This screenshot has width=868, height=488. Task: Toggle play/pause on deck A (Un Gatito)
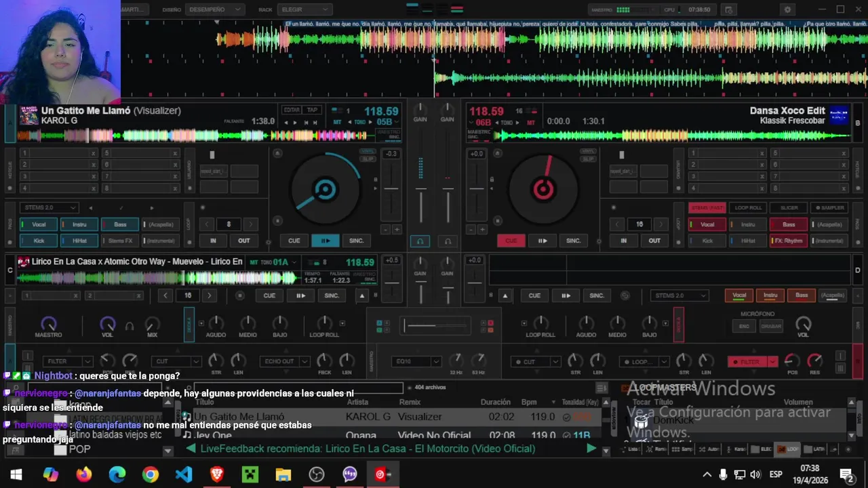(x=325, y=241)
